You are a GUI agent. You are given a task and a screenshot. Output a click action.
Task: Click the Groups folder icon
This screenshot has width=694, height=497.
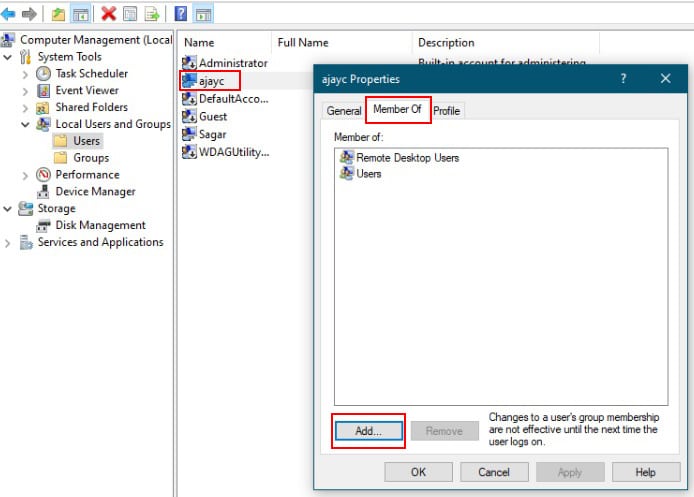tap(60, 158)
